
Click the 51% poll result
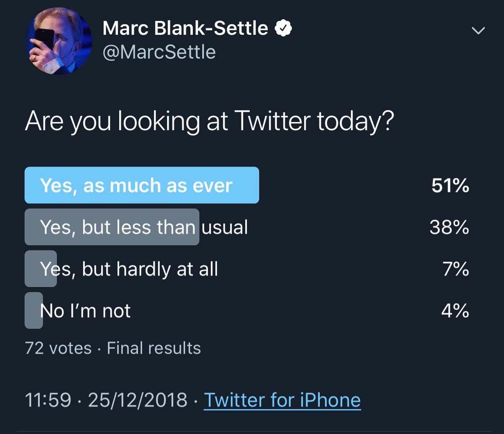450,186
